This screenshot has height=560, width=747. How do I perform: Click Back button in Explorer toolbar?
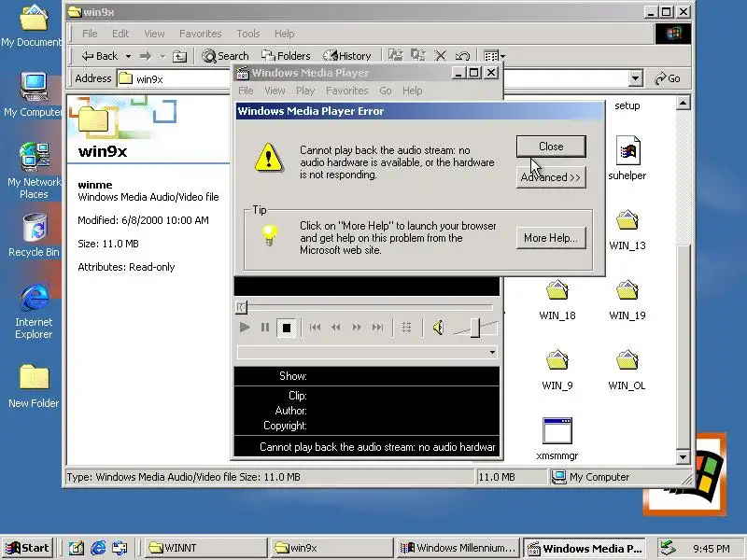(x=100, y=56)
